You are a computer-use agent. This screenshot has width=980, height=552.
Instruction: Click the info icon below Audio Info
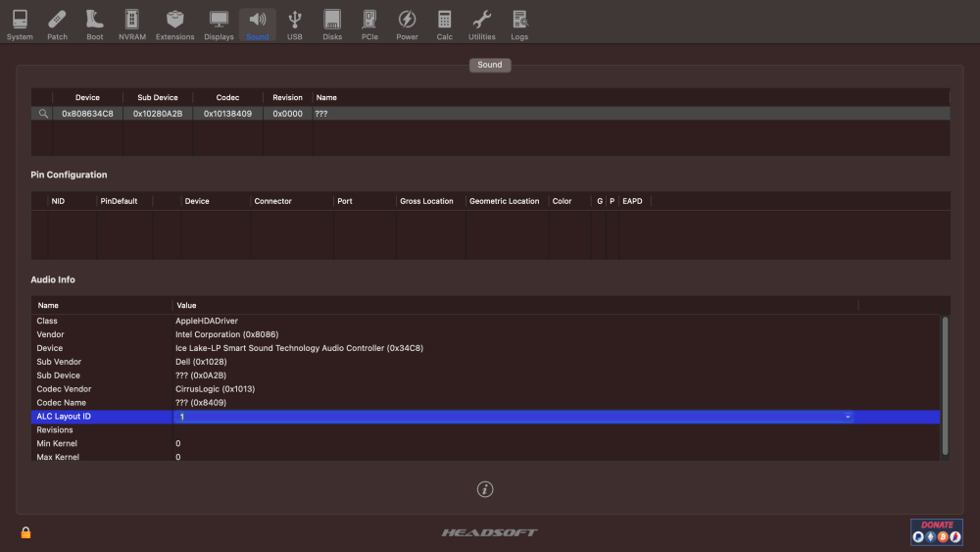(485, 489)
